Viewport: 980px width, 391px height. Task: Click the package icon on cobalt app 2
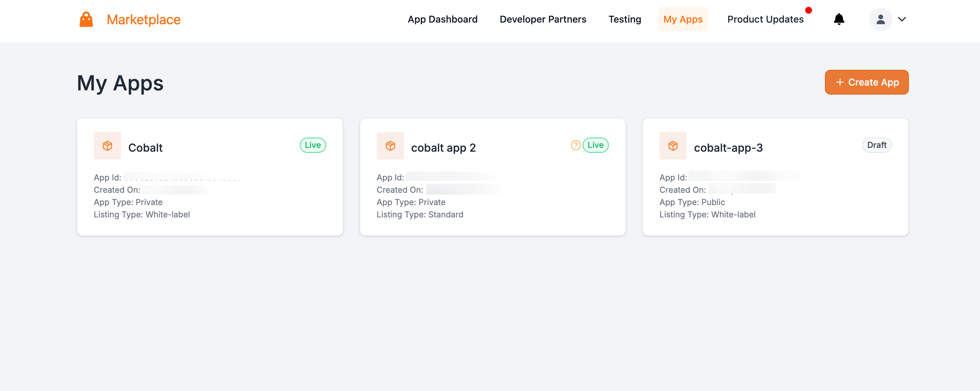[390, 146]
